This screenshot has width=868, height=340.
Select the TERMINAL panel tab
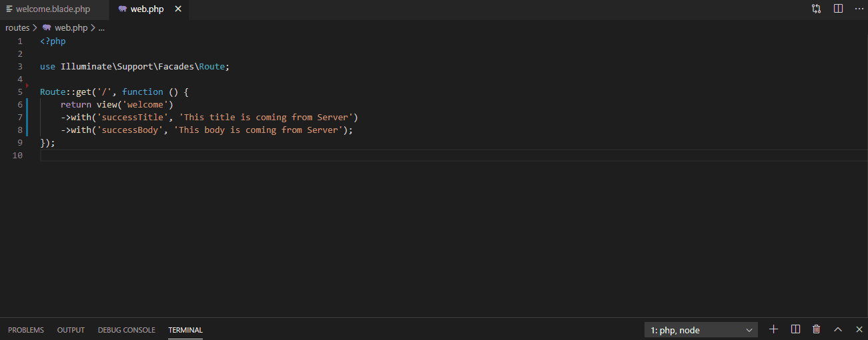coord(185,330)
